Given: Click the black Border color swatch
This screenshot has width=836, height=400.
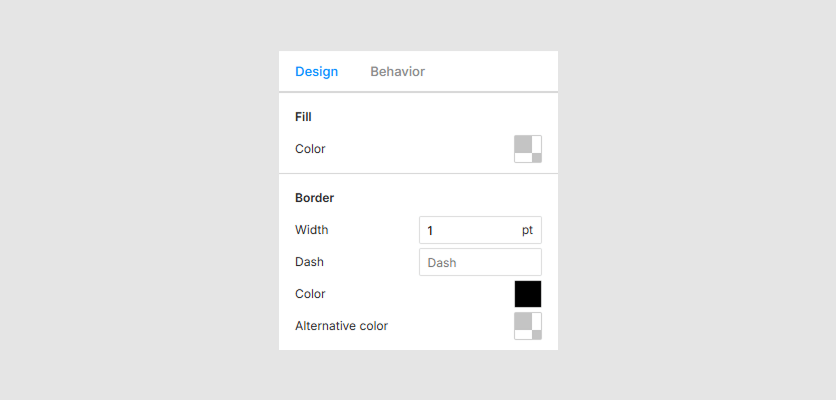Looking at the screenshot, I should tap(527, 294).
